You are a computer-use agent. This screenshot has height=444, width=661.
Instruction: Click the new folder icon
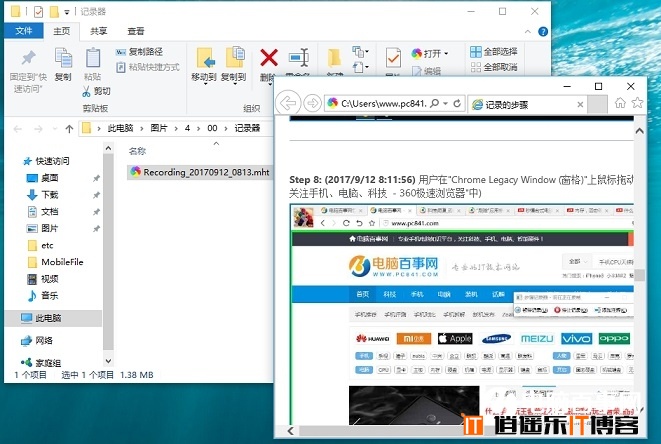point(334,58)
